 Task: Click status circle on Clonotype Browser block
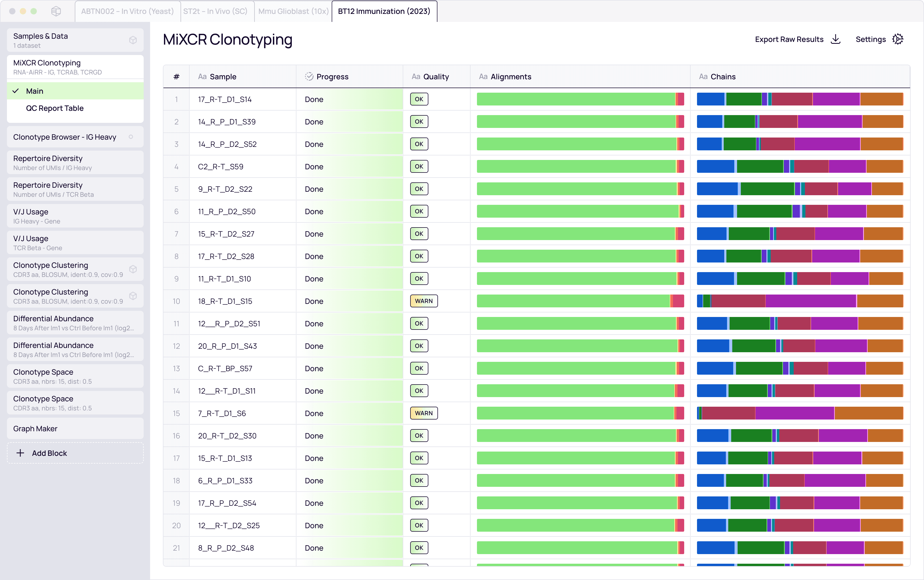tap(131, 137)
